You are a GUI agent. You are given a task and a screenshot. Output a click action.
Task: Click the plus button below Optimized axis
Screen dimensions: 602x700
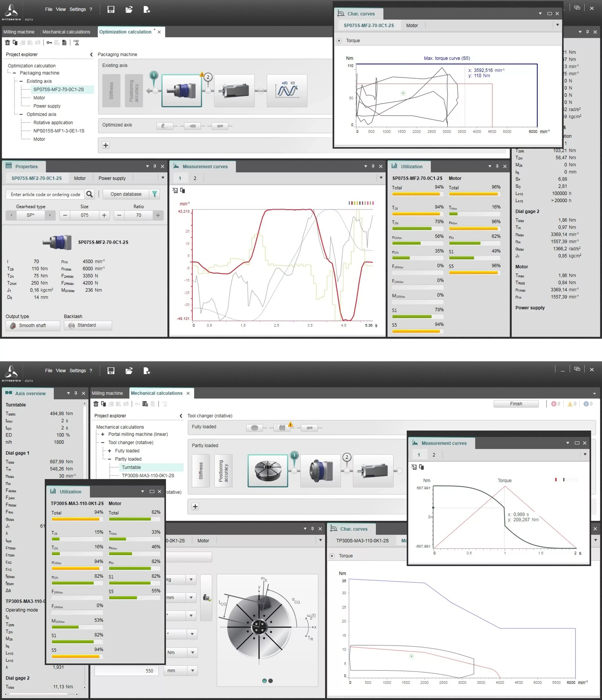106,145
